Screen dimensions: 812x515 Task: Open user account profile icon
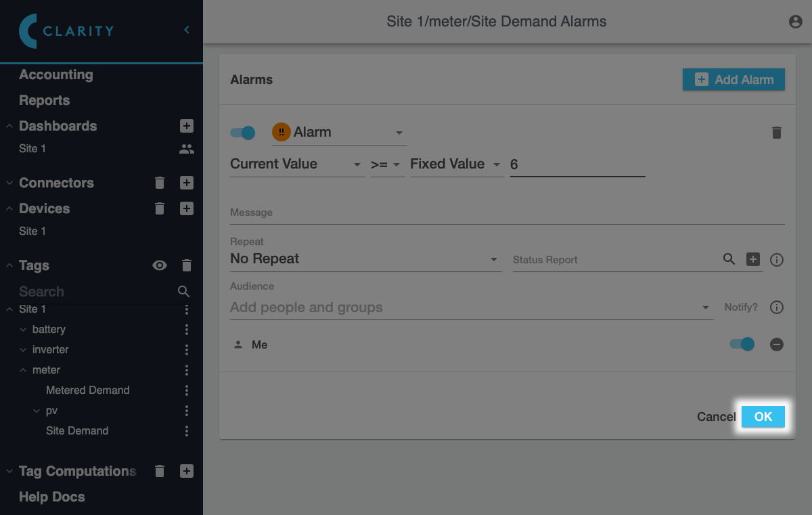click(796, 22)
